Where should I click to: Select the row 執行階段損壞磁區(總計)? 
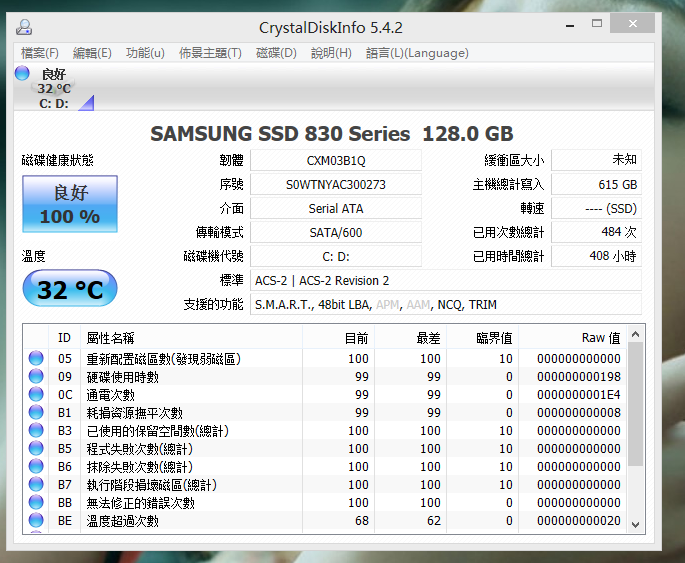pyautogui.click(x=325, y=484)
